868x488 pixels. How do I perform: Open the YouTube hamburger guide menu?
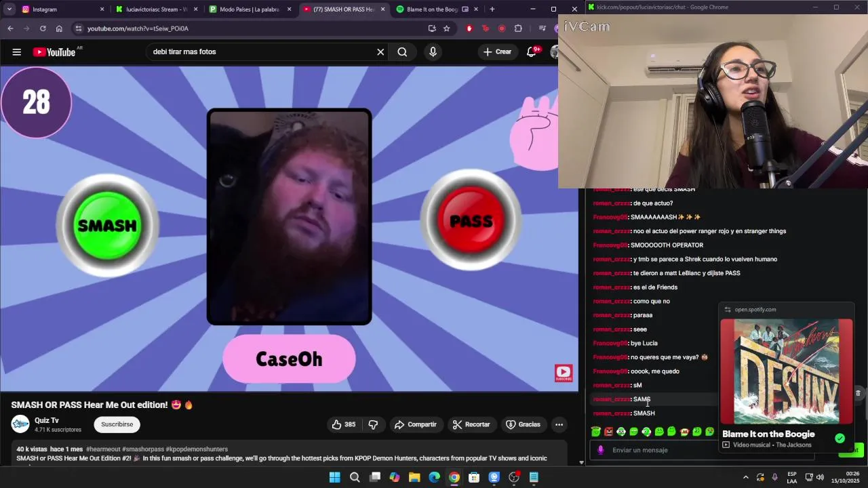(x=16, y=52)
